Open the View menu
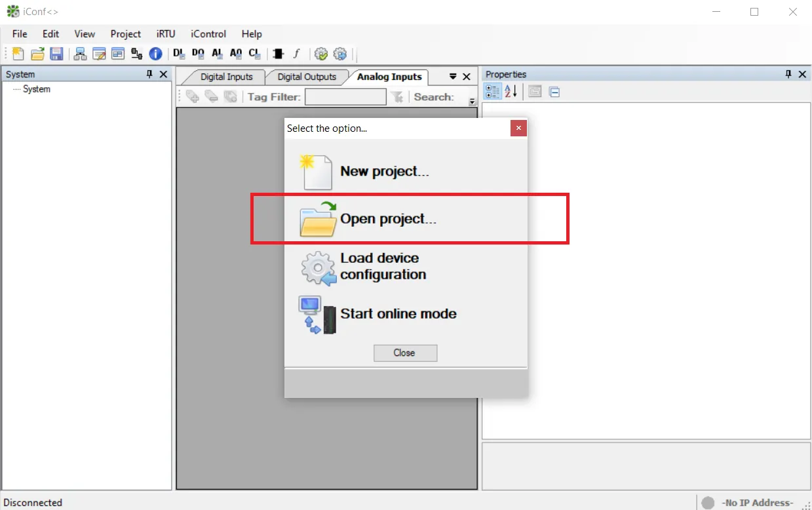Screen dimensions: 812x510 85,34
